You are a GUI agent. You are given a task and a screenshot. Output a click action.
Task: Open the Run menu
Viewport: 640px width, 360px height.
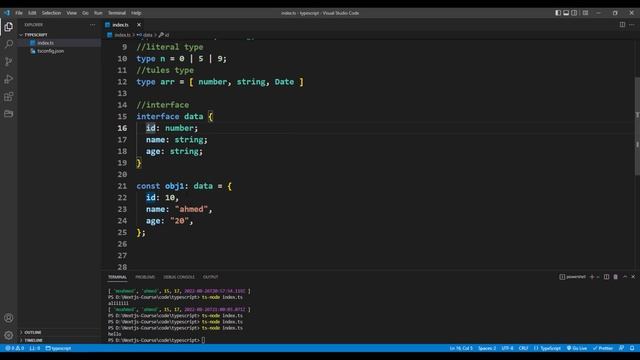click(x=98, y=13)
